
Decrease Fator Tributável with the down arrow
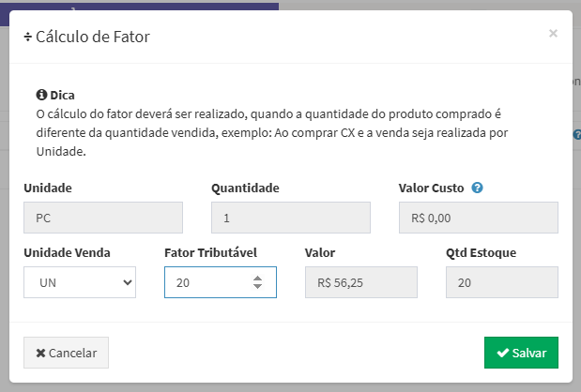pos(257,287)
